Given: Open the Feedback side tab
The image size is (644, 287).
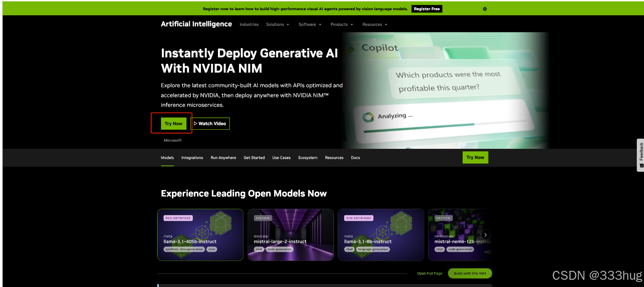Looking at the screenshot, I should coord(641,155).
